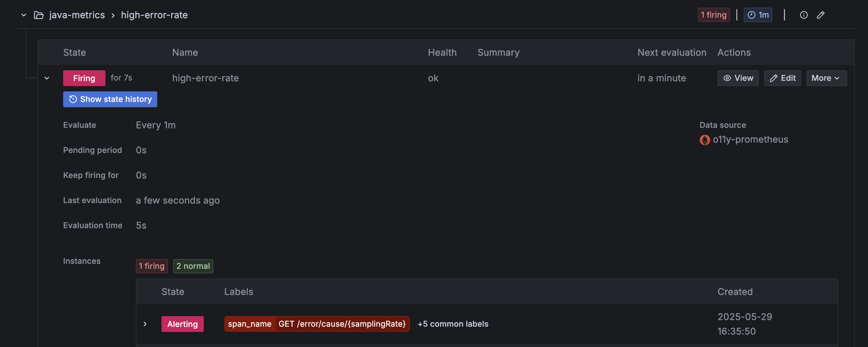Image resolution: width=868 pixels, height=347 pixels.
Task: Click the 1 firing badge in header
Action: [714, 15]
